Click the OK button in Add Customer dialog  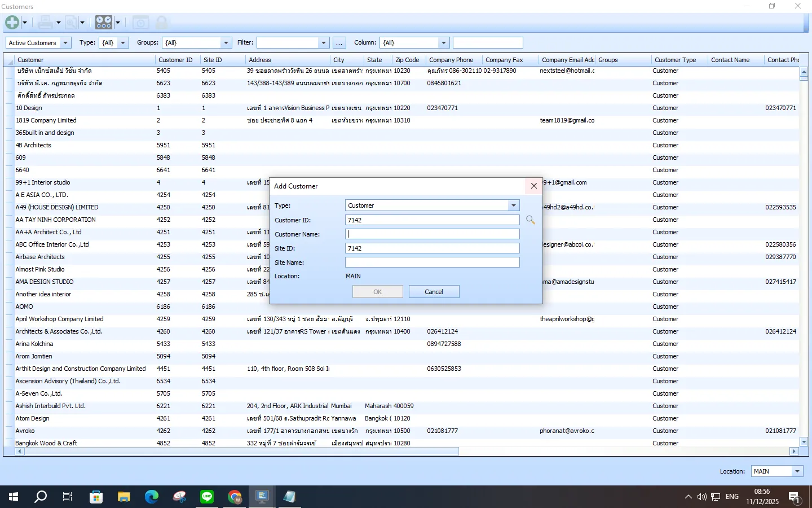[x=378, y=292]
